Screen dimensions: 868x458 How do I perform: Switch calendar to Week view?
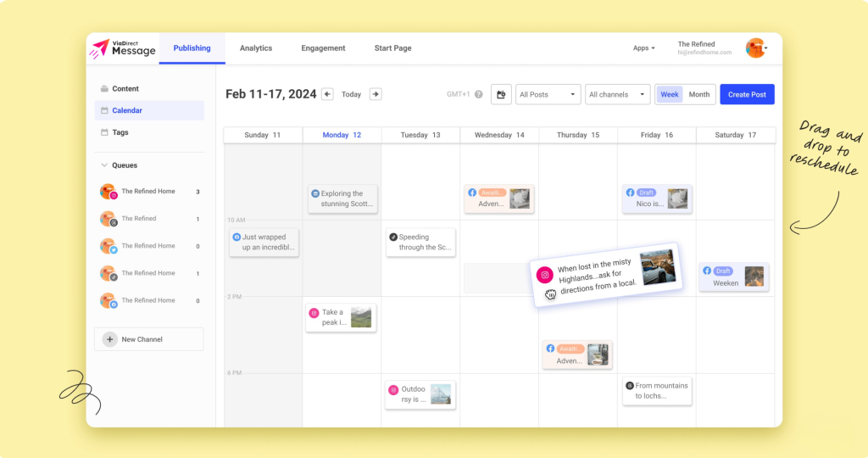coord(670,94)
